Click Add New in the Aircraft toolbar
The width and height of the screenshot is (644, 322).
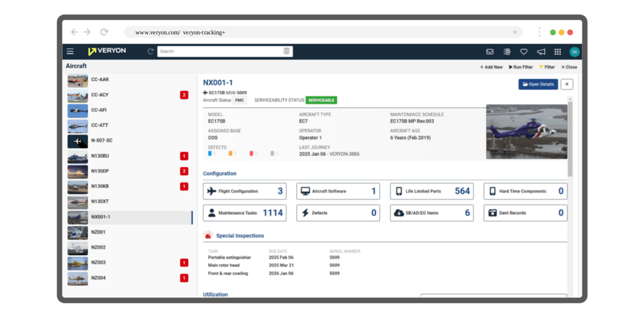pos(491,67)
